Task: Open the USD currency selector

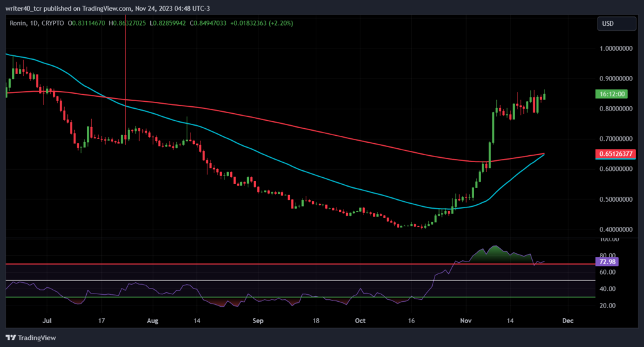Action: (x=616, y=24)
